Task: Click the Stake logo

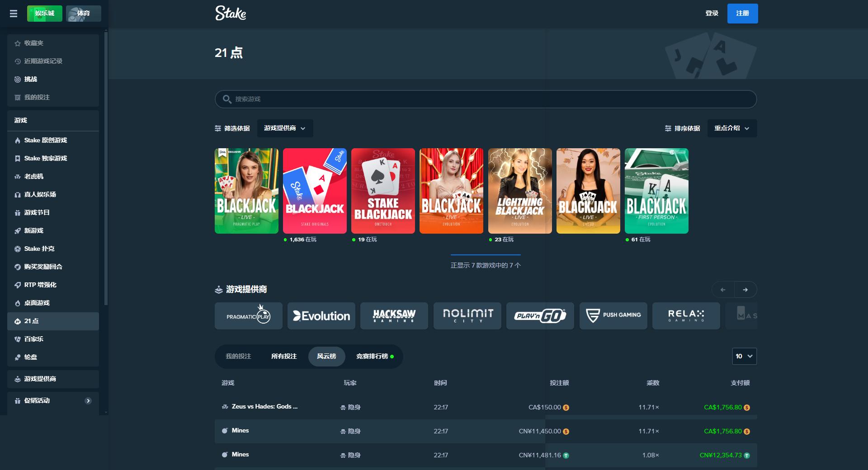Action: [x=231, y=13]
